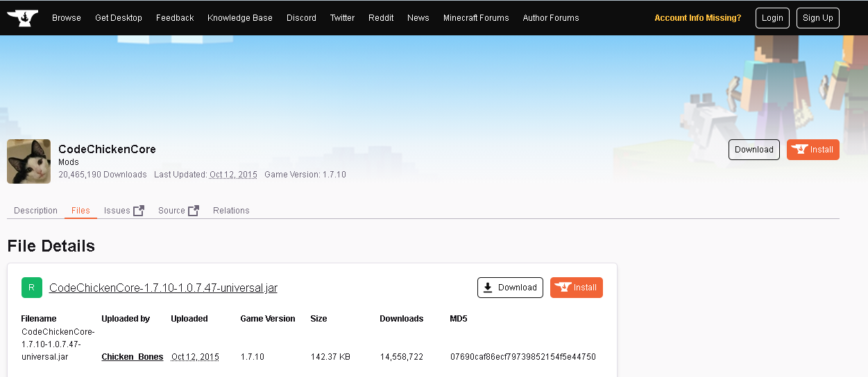
Task: Click the Game Version: 1.7.10 header text
Action: pos(305,175)
